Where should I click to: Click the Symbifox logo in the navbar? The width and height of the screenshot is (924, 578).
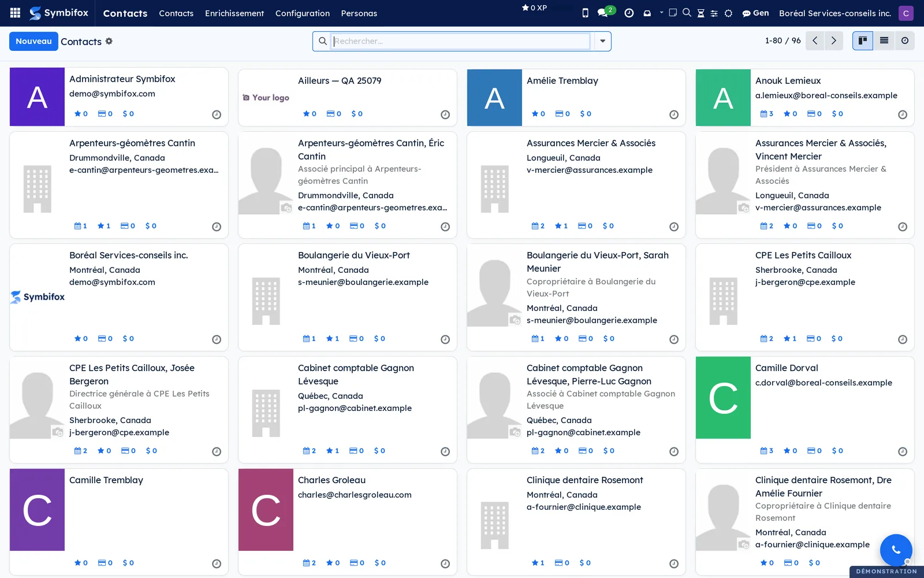point(59,13)
